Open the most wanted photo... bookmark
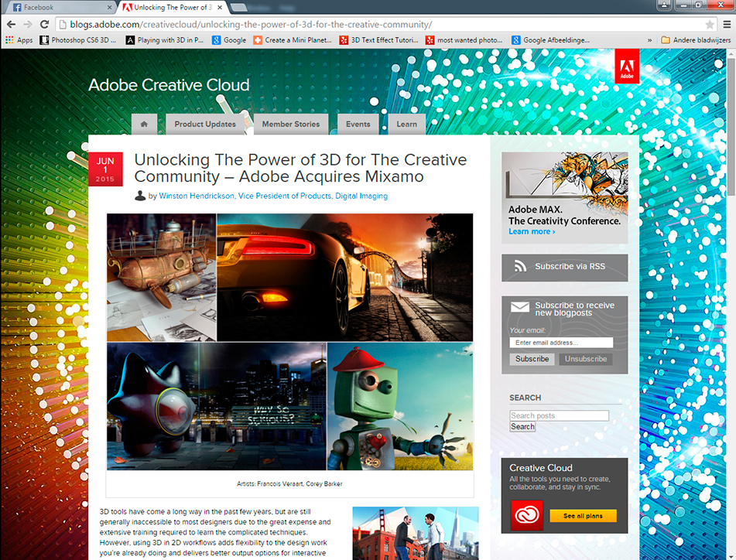The width and height of the screenshot is (736, 560). (464, 40)
